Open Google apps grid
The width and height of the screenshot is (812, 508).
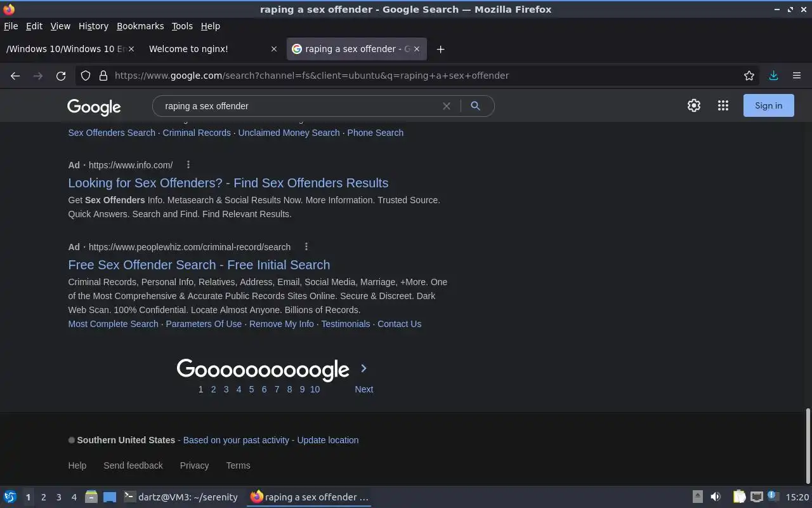723,105
